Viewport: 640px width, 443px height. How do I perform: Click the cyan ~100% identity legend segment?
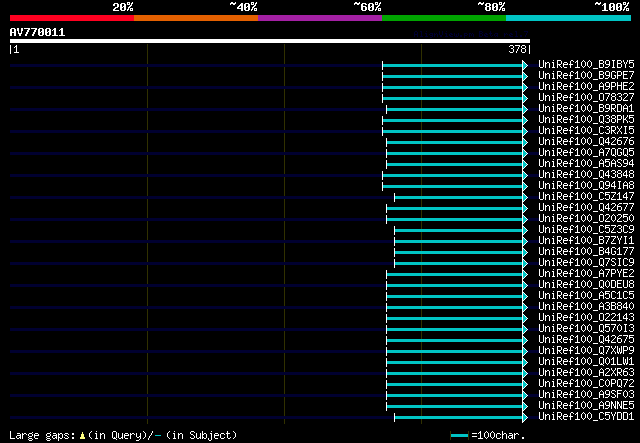pos(569,18)
